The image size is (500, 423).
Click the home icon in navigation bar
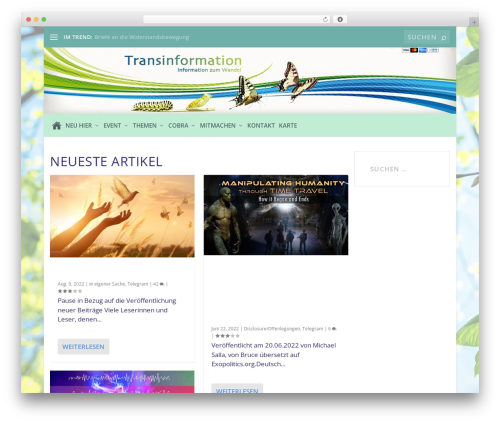coord(57,126)
